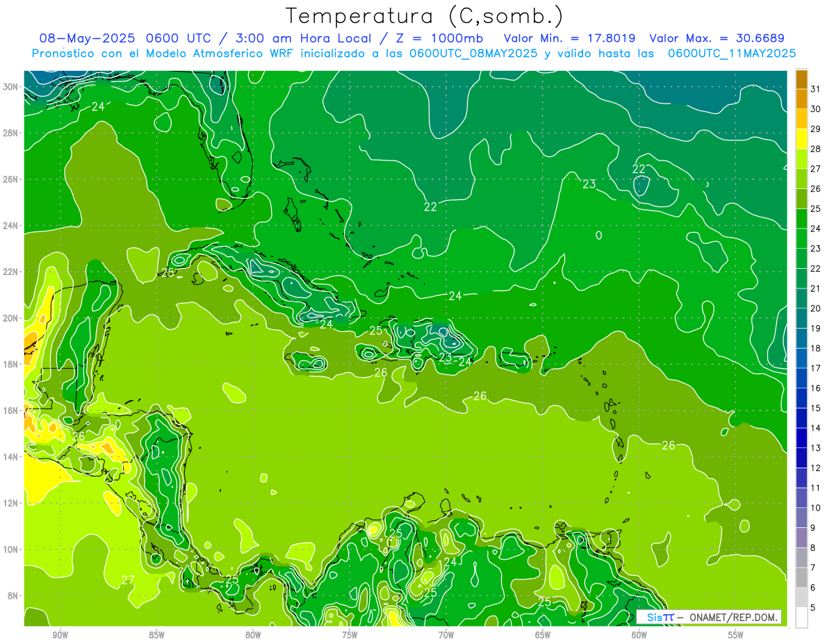Pick the dark orange colorbar segment above 31
Viewport: 834px width, 644px height.
point(801,79)
